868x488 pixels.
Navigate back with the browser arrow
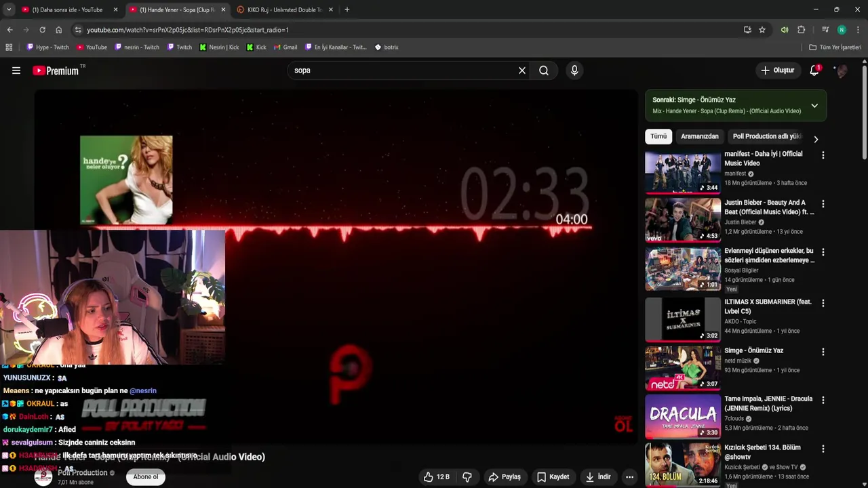(x=9, y=30)
